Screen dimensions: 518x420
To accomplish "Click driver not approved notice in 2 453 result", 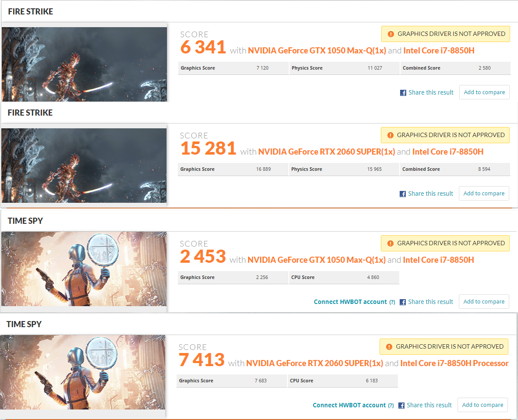I will coord(445,244).
